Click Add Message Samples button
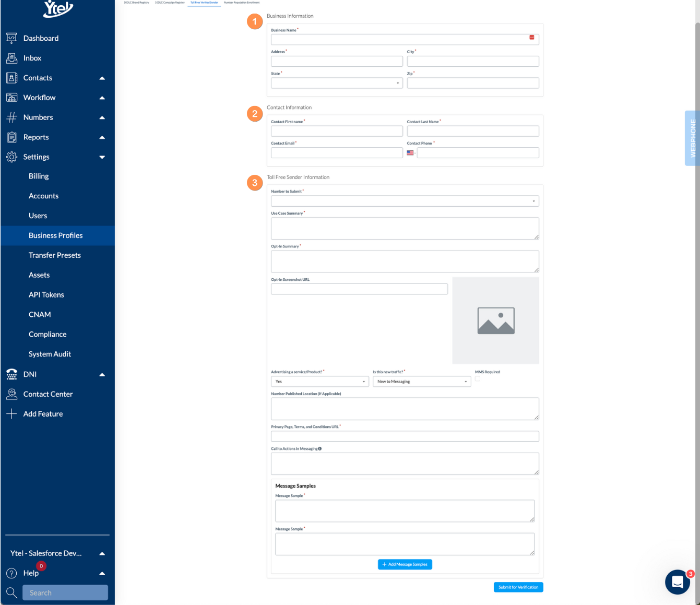 click(x=405, y=564)
